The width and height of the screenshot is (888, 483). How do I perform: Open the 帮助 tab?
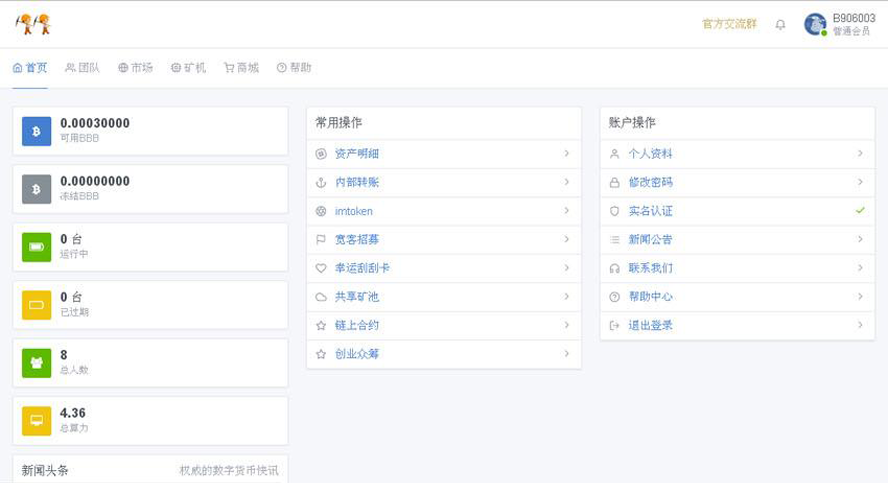coord(294,67)
